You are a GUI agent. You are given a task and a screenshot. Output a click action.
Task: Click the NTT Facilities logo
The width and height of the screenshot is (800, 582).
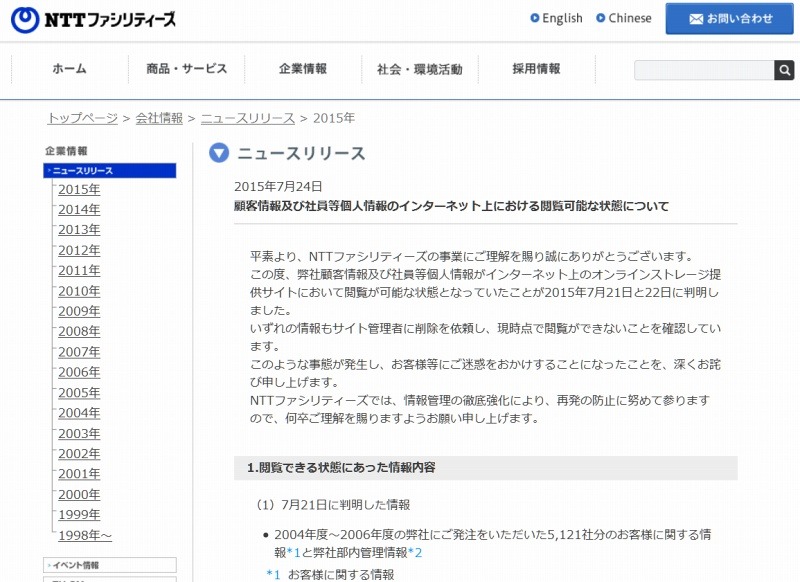[x=93, y=20]
